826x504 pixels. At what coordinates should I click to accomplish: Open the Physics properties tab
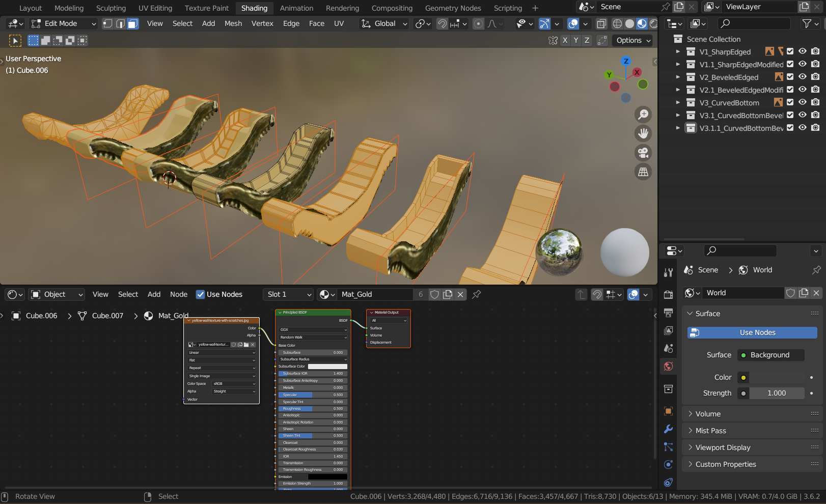669,464
